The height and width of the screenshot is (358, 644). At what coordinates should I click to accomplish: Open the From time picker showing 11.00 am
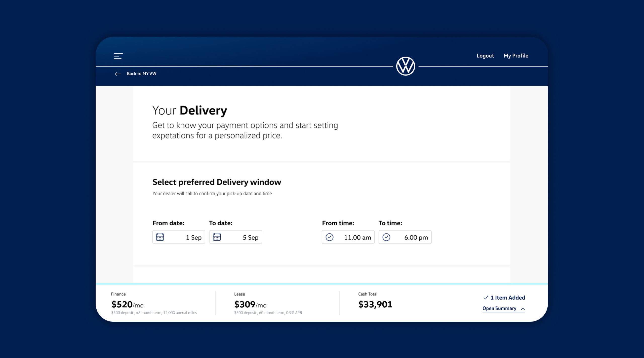[x=357, y=237]
